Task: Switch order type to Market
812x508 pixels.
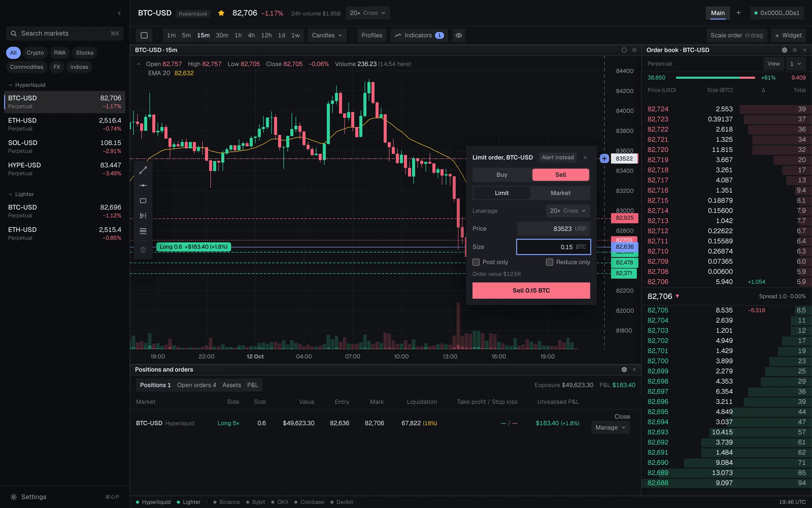Action: click(560, 193)
